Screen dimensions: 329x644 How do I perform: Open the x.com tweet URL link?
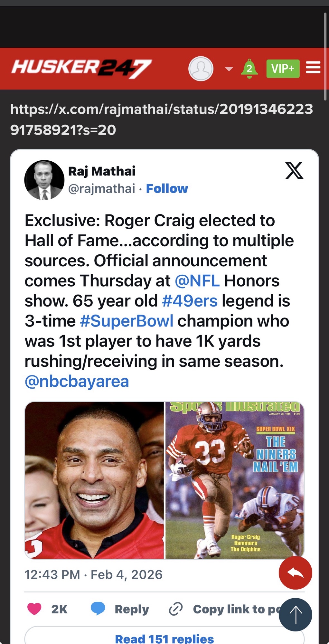[x=161, y=119]
